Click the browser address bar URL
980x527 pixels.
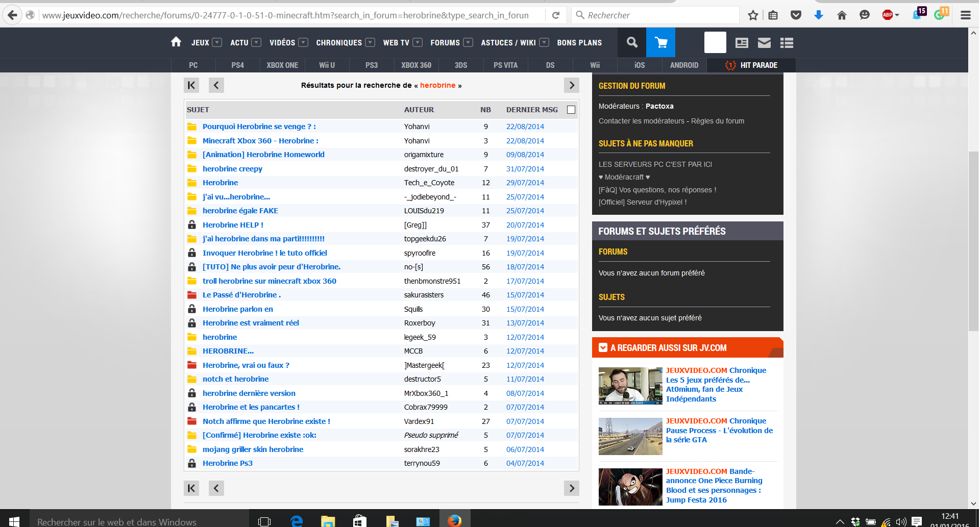tap(286, 15)
